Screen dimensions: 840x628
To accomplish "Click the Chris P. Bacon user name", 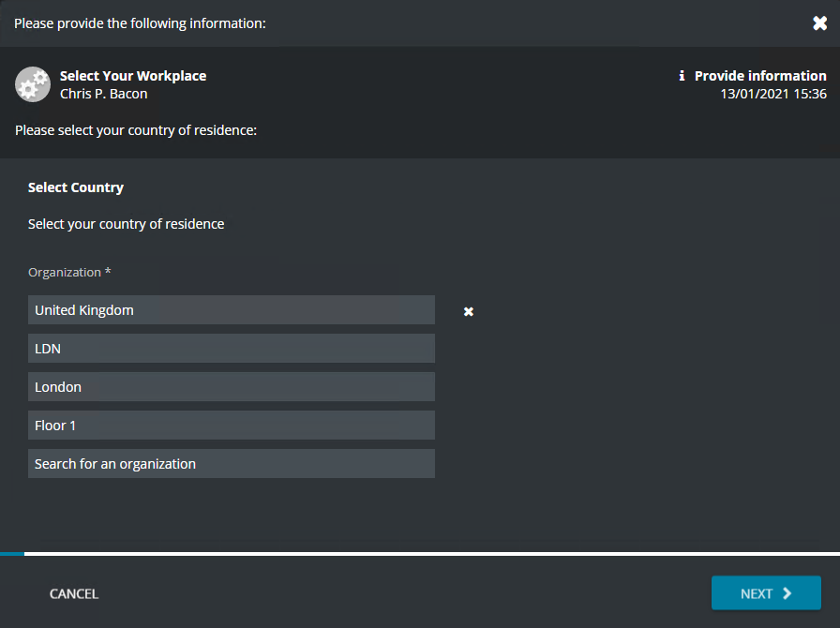I will point(103,94).
